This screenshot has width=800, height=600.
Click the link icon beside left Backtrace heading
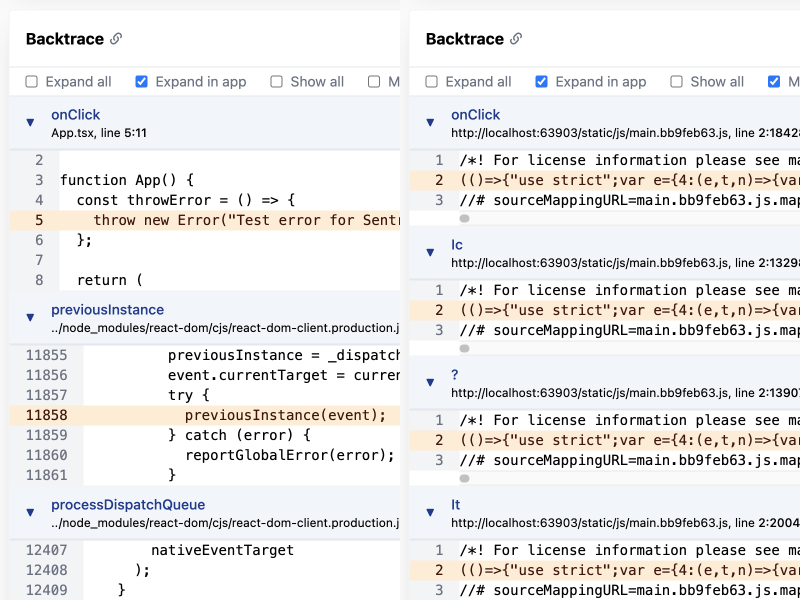pos(116,39)
